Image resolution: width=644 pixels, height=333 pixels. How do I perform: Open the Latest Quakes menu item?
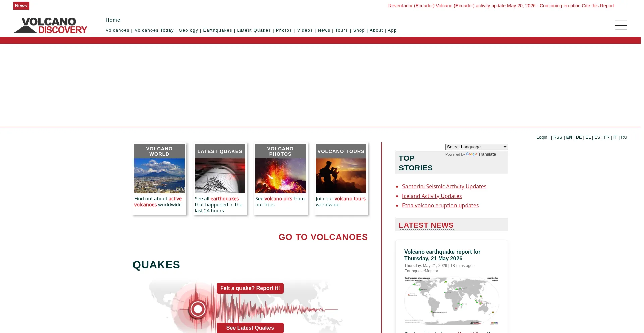point(254,30)
